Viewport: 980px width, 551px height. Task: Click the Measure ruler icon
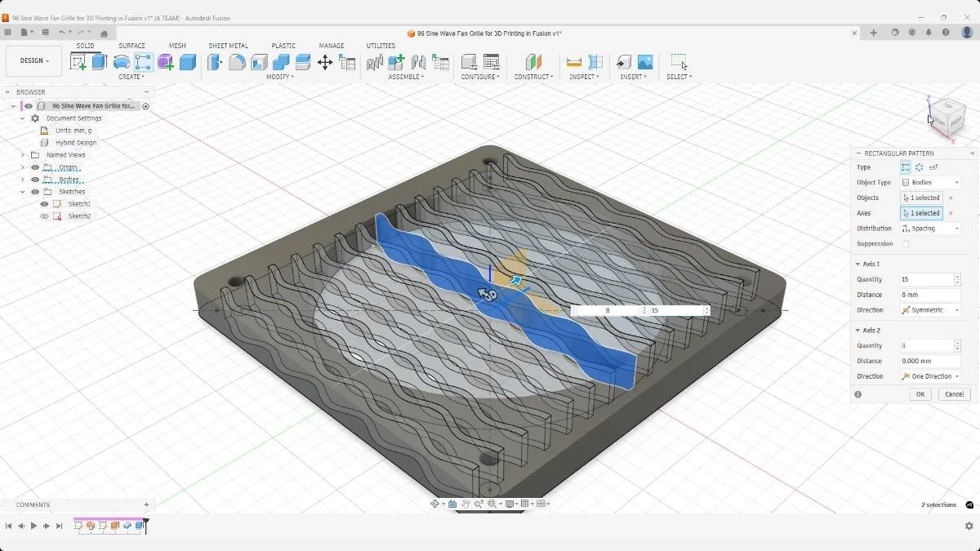click(574, 62)
